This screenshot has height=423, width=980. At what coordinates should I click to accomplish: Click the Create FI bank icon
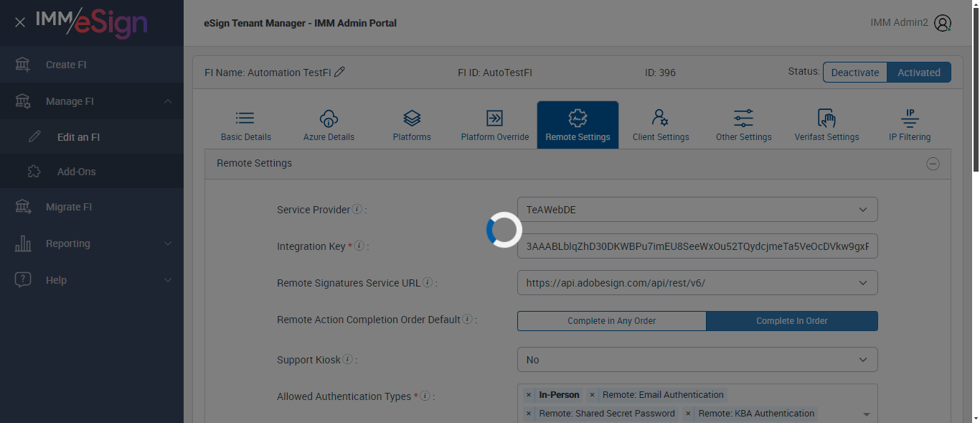coord(23,65)
